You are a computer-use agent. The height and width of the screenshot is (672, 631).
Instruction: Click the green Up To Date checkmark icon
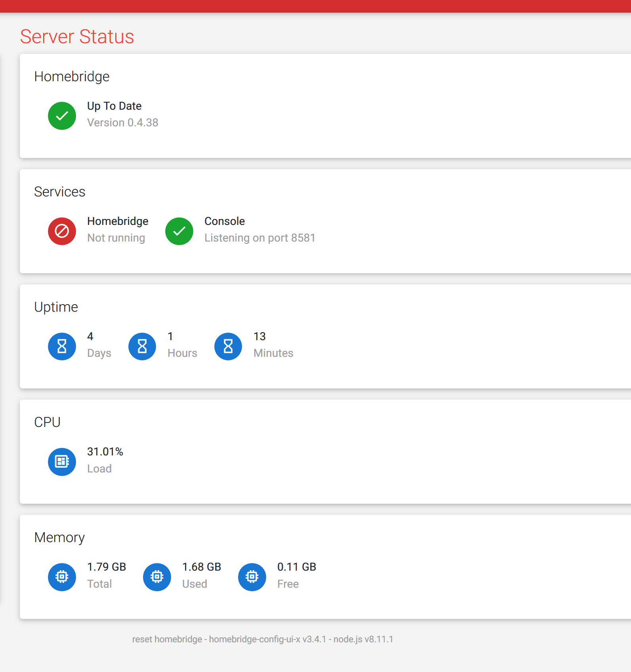[x=62, y=116]
